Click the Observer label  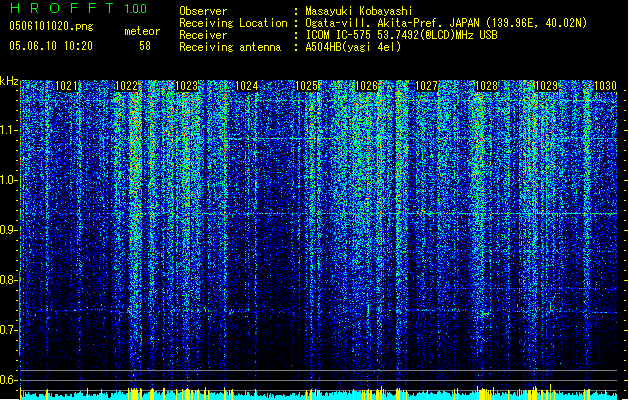(203, 11)
